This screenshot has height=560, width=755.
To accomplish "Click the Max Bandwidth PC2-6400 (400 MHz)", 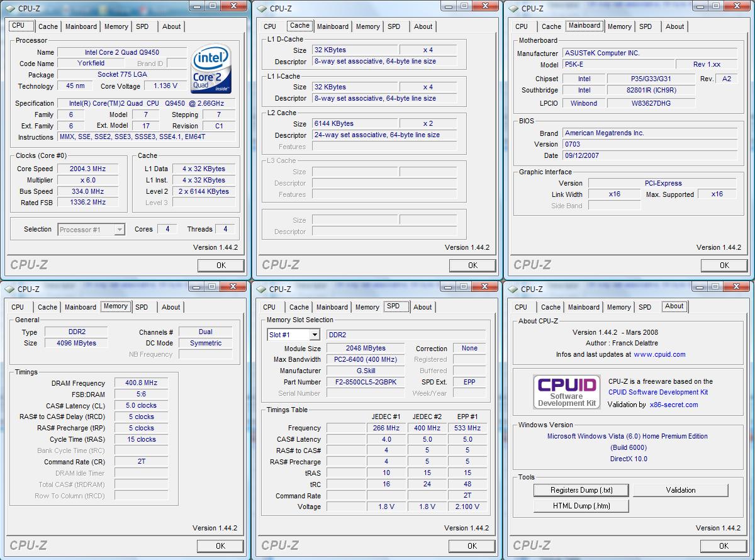I will click(x=366, y=359).
